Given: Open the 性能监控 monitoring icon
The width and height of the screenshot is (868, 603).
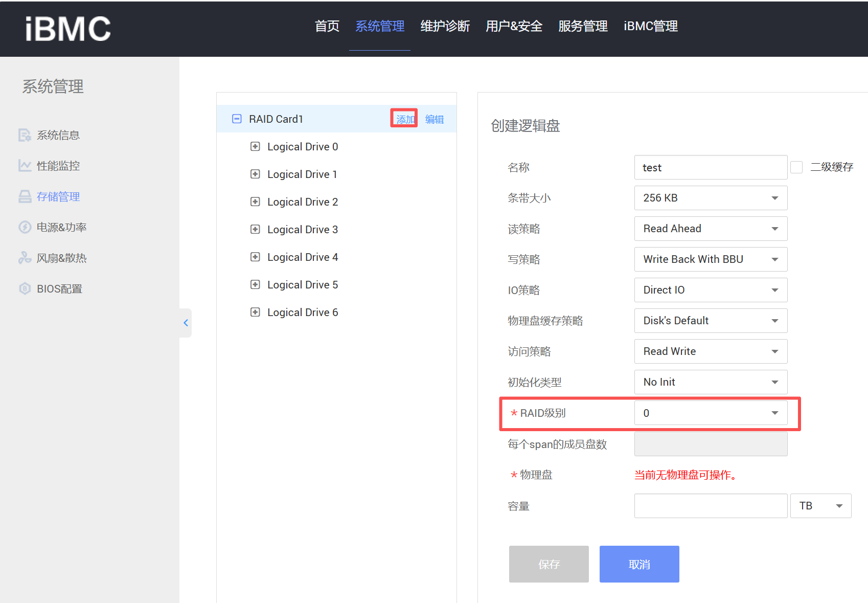Looking at the screenshot, I should 25,165.
